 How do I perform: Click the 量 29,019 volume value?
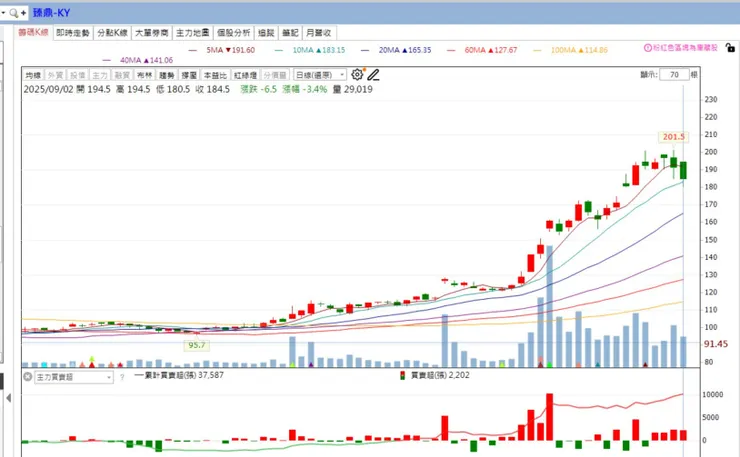353,89
